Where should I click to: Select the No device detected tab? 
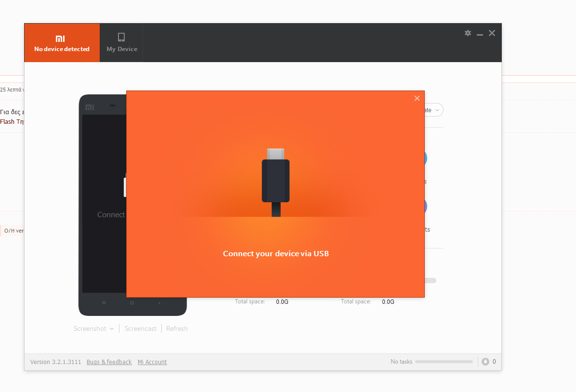click(62, 42)
